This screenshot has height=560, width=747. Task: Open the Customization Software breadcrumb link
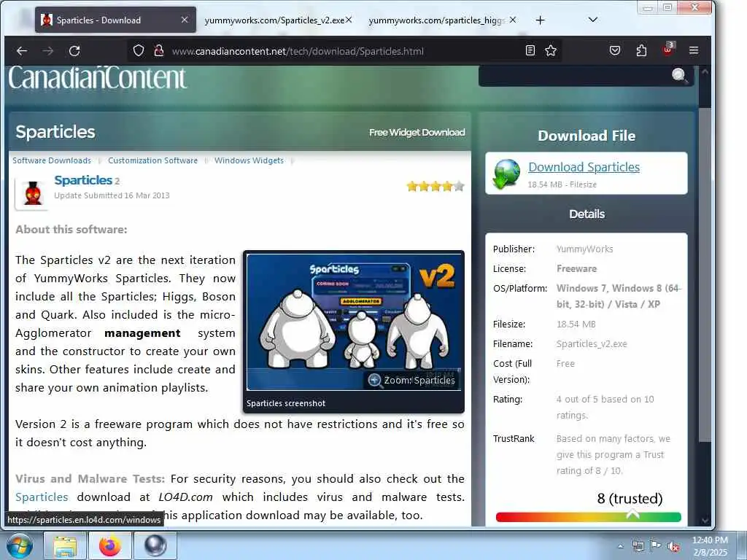click(152, 160)
